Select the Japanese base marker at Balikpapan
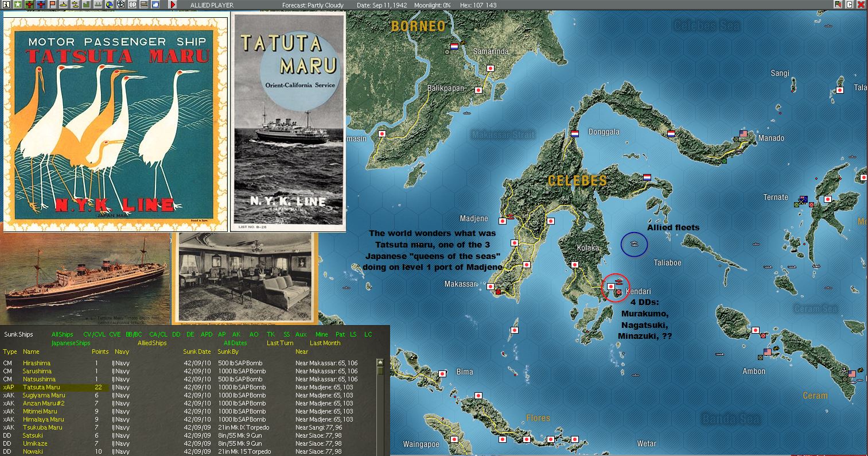The image size is (868, 456). (x=478, y=90)
